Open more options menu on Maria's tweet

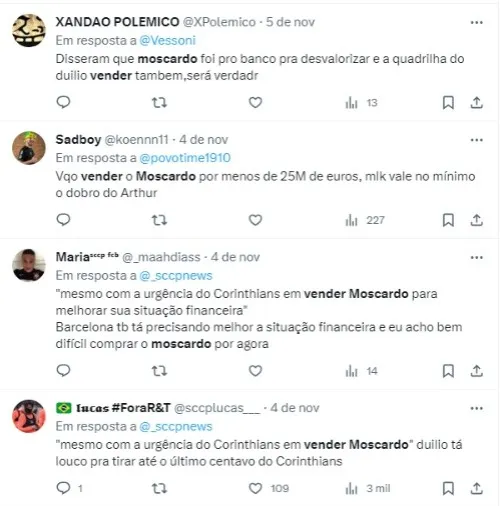477,257
